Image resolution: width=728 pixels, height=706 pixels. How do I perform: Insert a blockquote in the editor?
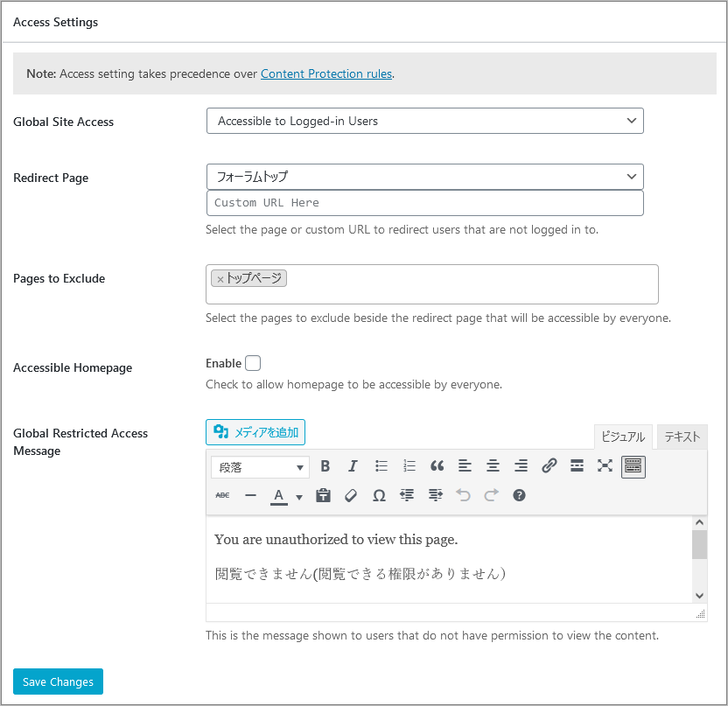[x=437, y=466]
